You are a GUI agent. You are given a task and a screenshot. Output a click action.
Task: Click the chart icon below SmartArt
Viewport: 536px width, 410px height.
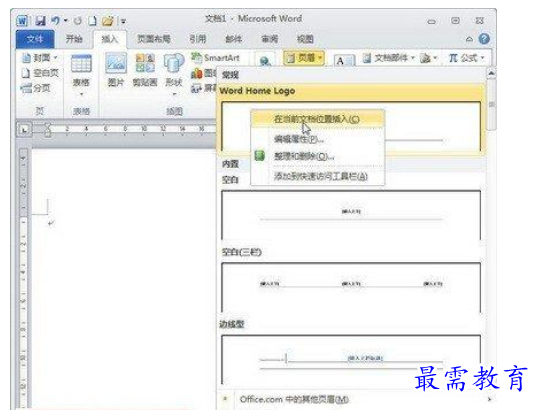197,73
